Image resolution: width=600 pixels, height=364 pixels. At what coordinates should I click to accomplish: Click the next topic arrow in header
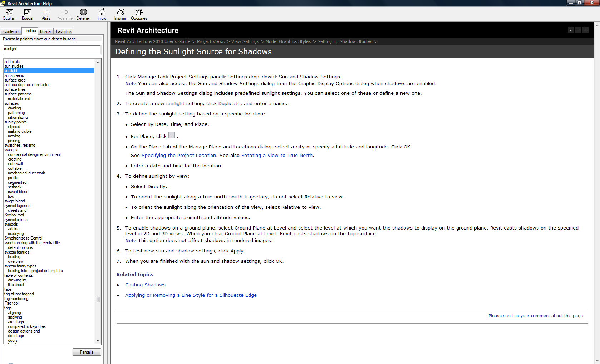[x=585, y=30]
